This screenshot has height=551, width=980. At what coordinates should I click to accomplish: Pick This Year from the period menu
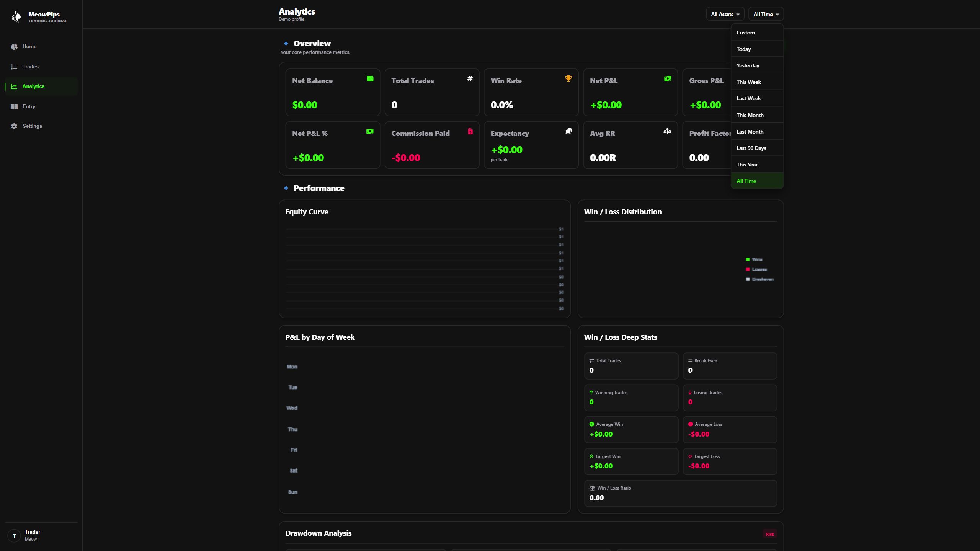[x=757, y=165]
